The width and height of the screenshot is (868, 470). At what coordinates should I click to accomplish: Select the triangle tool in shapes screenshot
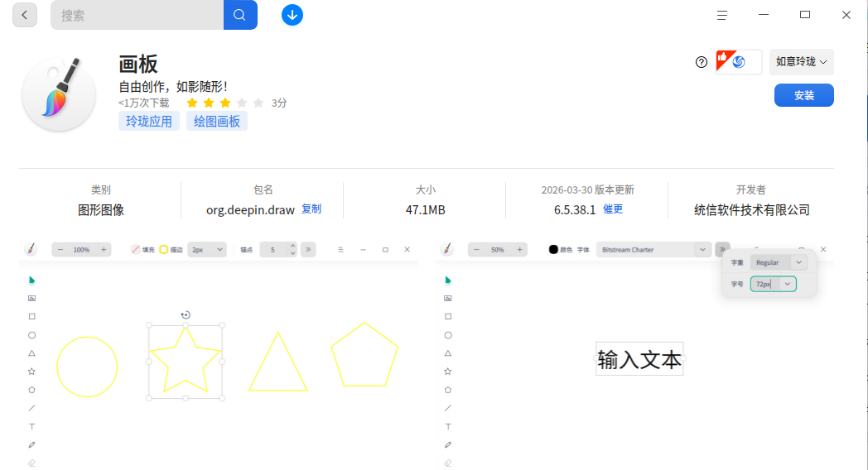click(x=31, y=353)
